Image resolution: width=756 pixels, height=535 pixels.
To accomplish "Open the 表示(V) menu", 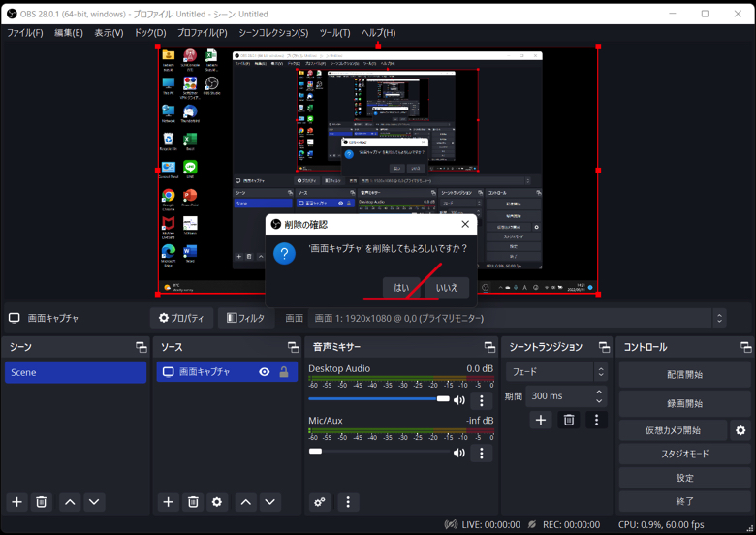I will [109, 33].
